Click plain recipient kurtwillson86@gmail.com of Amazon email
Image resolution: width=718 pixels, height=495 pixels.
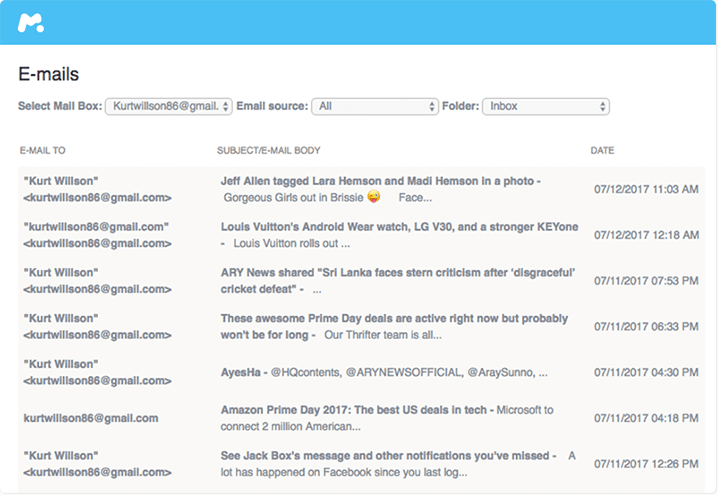(x=91, y=418)
